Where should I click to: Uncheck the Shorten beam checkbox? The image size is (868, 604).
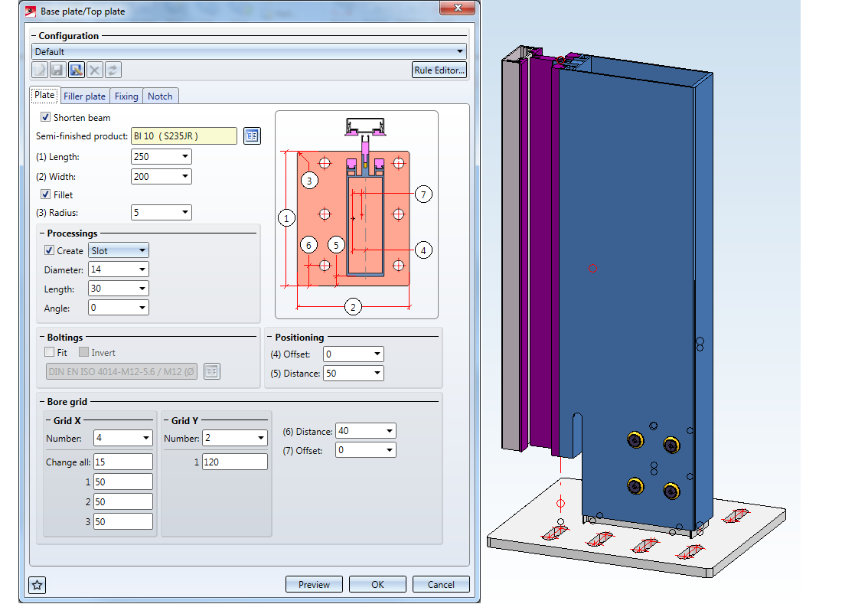tap(46, 118)
